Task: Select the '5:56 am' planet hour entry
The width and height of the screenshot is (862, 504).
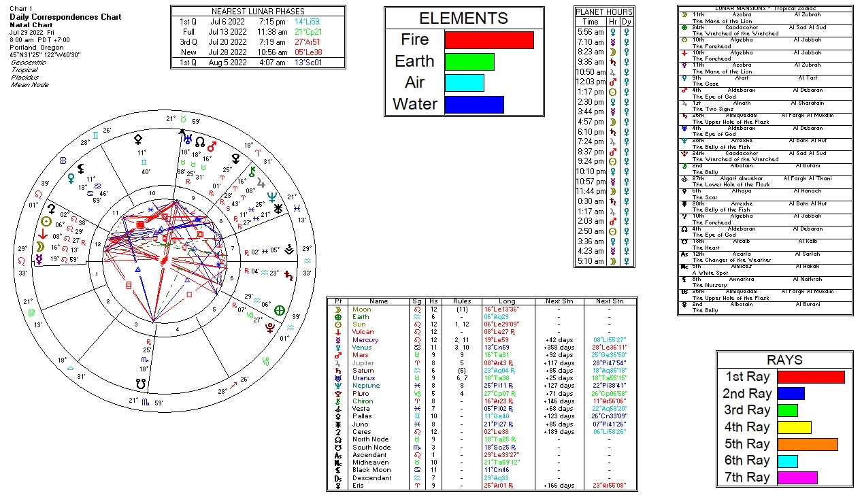Action: pyautogui.click(x=590, y=32)
